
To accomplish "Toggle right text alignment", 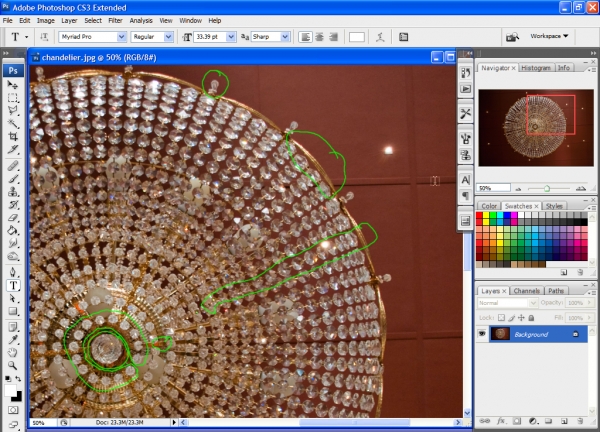I will tap(333, 37).
